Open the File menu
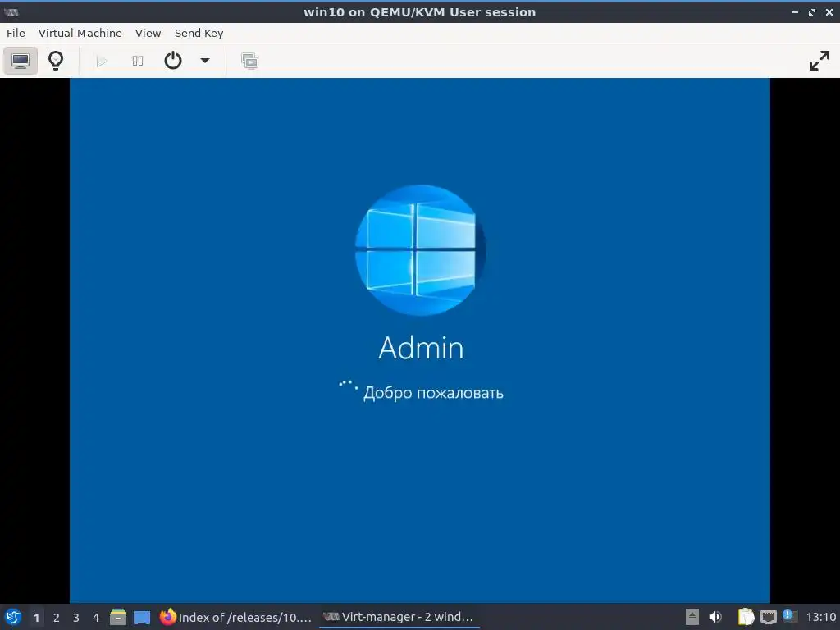Screen dimensions: 840x630 coord(16,33)
